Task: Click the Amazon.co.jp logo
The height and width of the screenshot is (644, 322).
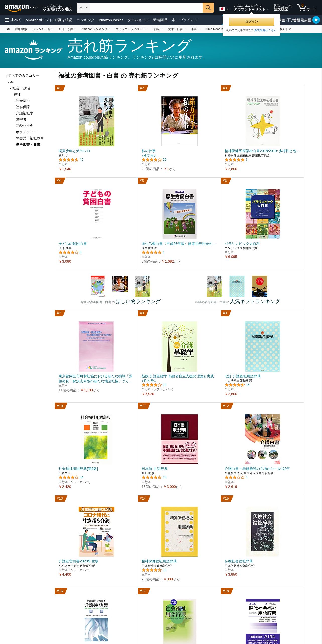Action: 21,8
